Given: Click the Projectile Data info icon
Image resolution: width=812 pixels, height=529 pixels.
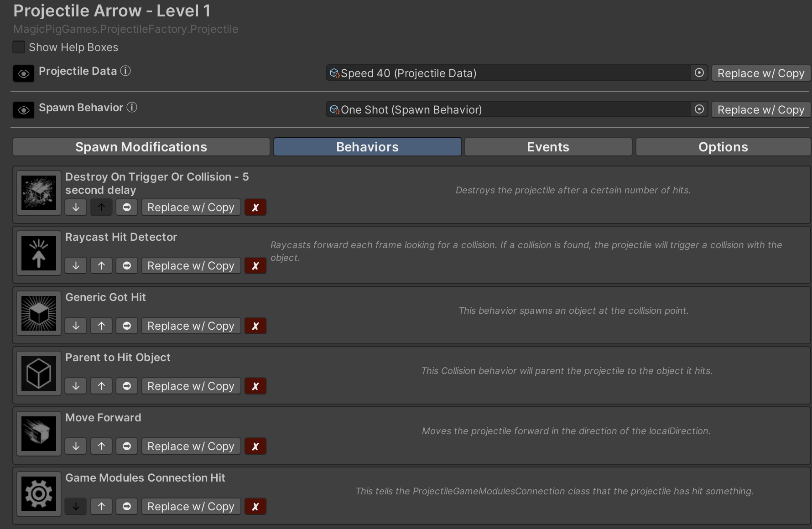Looking at the screenshot, I should pyautogui.click(x=125, y=71).
